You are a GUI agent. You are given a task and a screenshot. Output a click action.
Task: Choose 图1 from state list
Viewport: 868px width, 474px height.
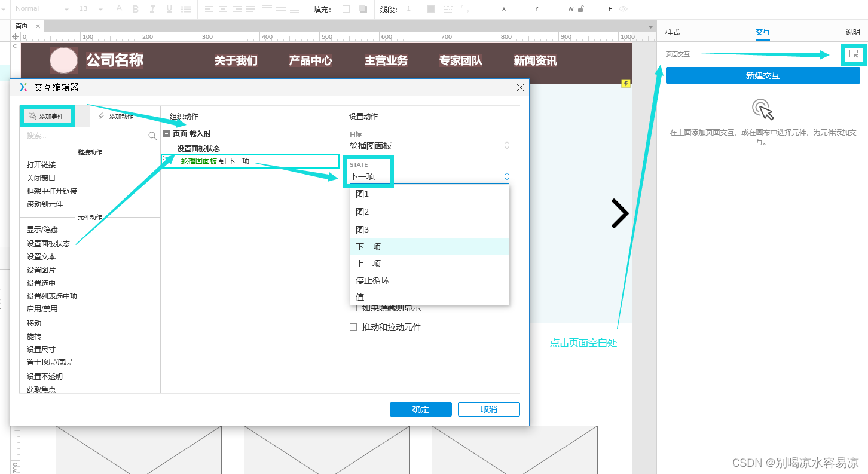[429, 194]
